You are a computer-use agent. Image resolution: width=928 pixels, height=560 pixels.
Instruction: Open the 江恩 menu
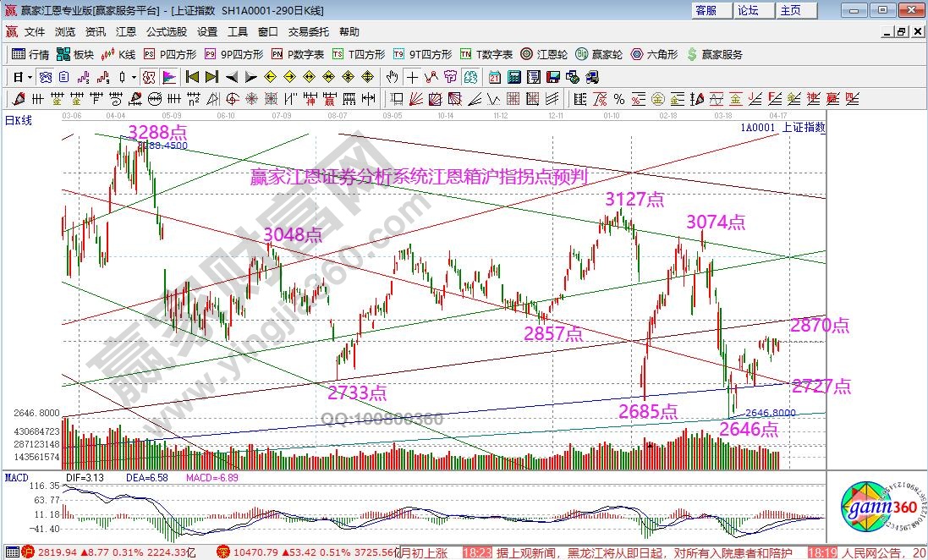(x=125, y=32)
